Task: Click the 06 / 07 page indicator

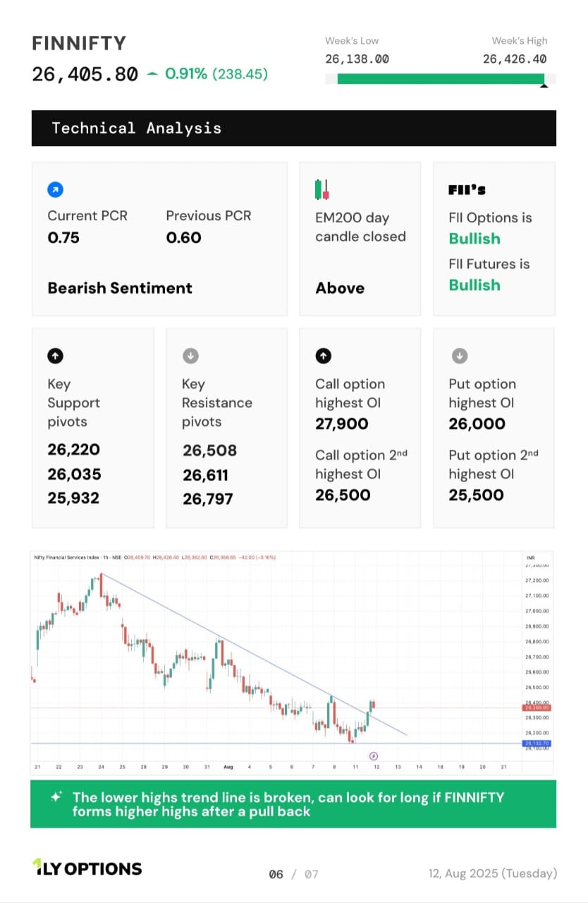Action: (x=293, y=874)
